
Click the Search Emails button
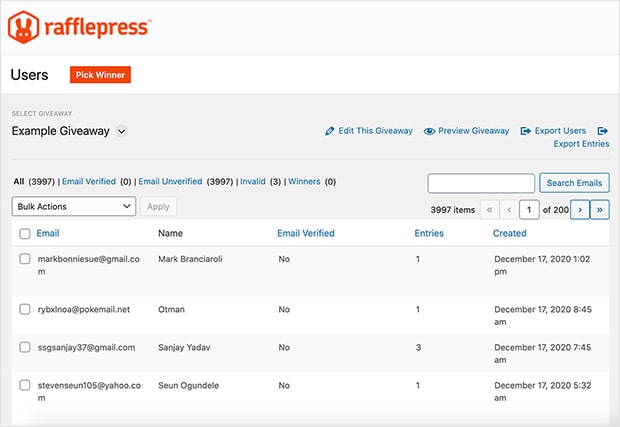click(x=574, y=183)
